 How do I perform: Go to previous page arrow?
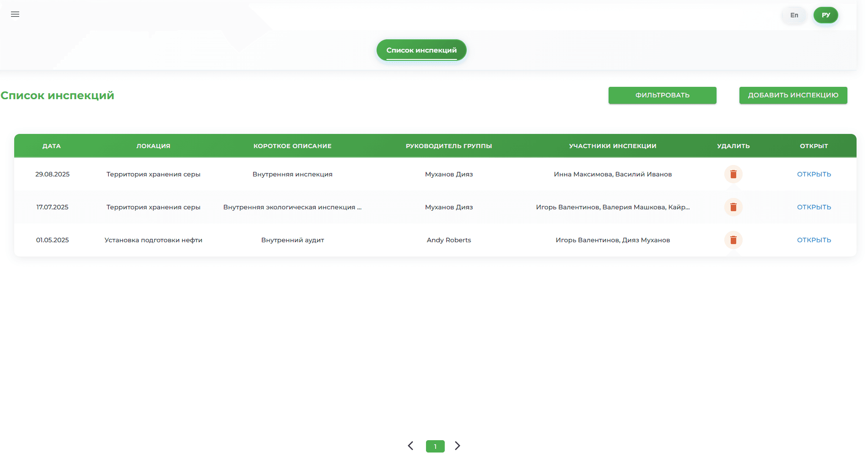pyautogui.click(x=410, y=446)
